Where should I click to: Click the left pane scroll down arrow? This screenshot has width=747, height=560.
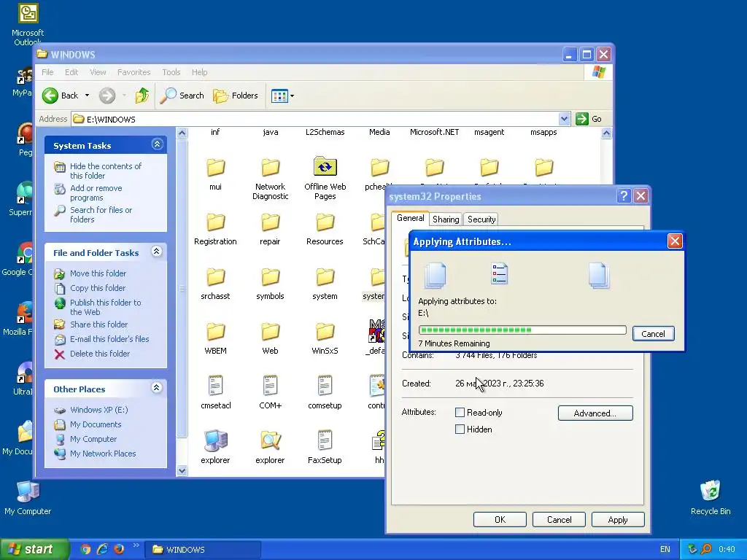[x=182, y=470]
